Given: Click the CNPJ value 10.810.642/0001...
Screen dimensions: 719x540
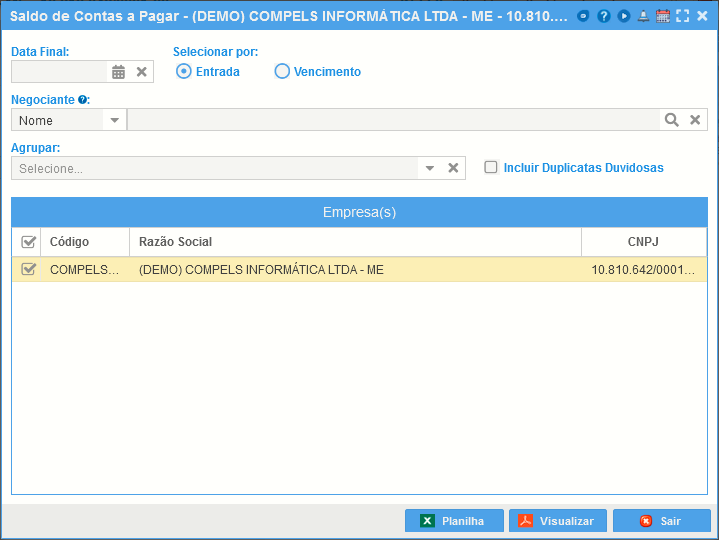Looking at the screenshot, I should (x=643, y=270).
